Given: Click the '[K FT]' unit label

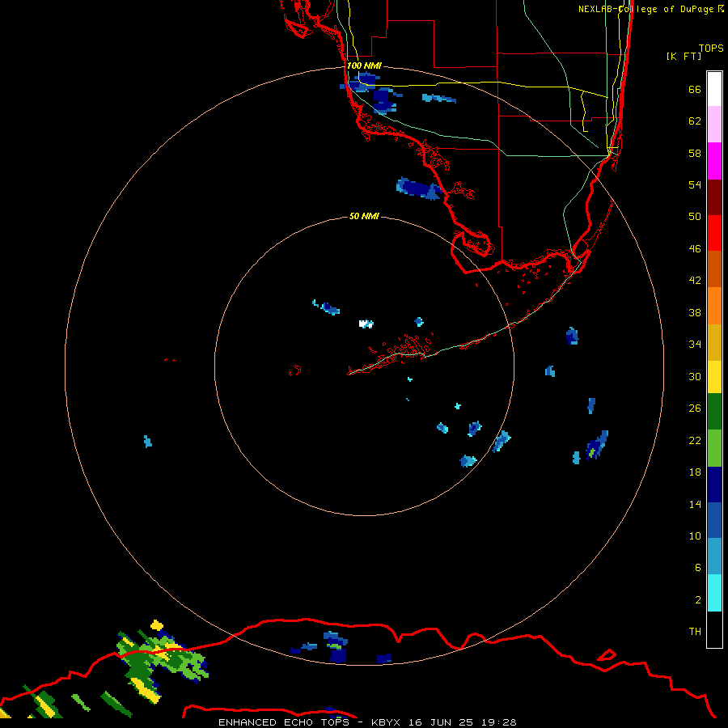Looking at the screenshot, I should [x=684, y=56].
